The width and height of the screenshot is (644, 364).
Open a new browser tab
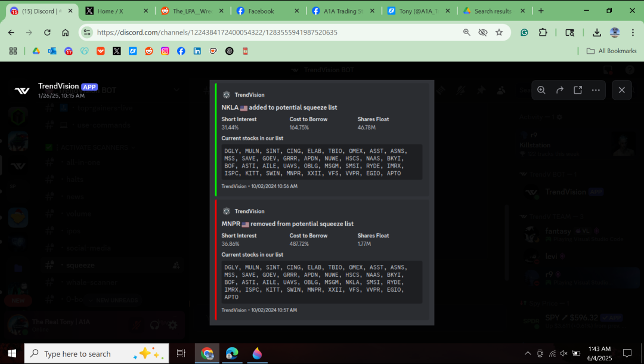[x=541, y=11]
